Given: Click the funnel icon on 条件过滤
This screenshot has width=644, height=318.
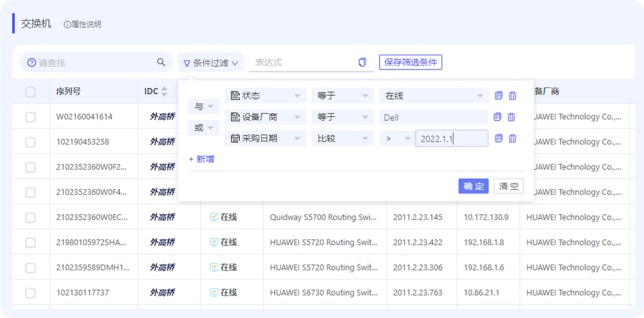Looking at the screenshot, I should tap(187, 63).
